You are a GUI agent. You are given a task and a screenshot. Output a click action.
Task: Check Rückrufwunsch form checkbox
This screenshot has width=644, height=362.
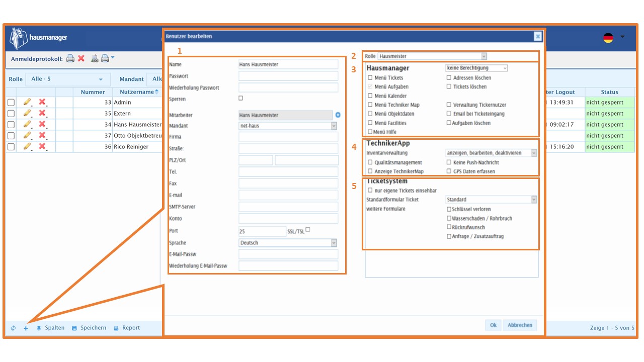449,227
